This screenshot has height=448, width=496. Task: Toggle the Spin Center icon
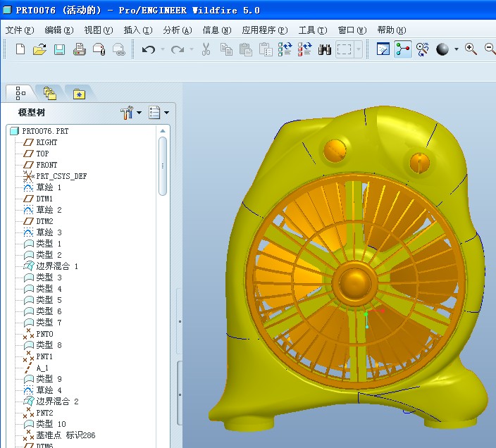click(403, 49)
